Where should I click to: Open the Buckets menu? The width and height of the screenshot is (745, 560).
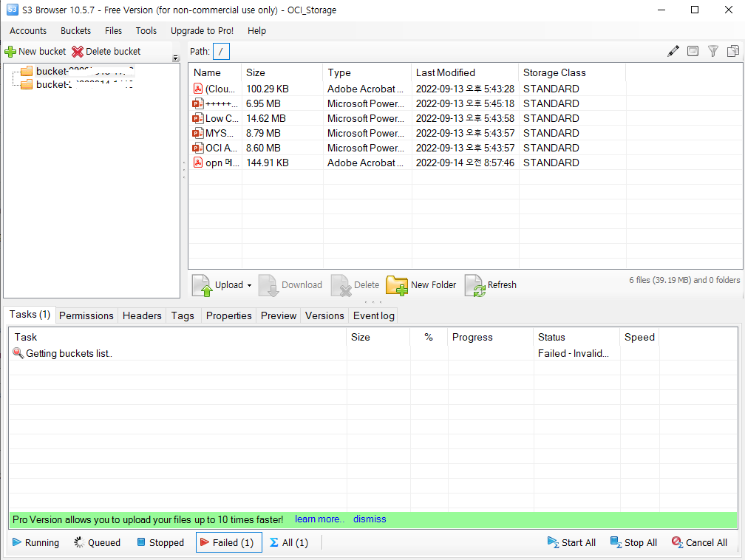pos(75,31)
